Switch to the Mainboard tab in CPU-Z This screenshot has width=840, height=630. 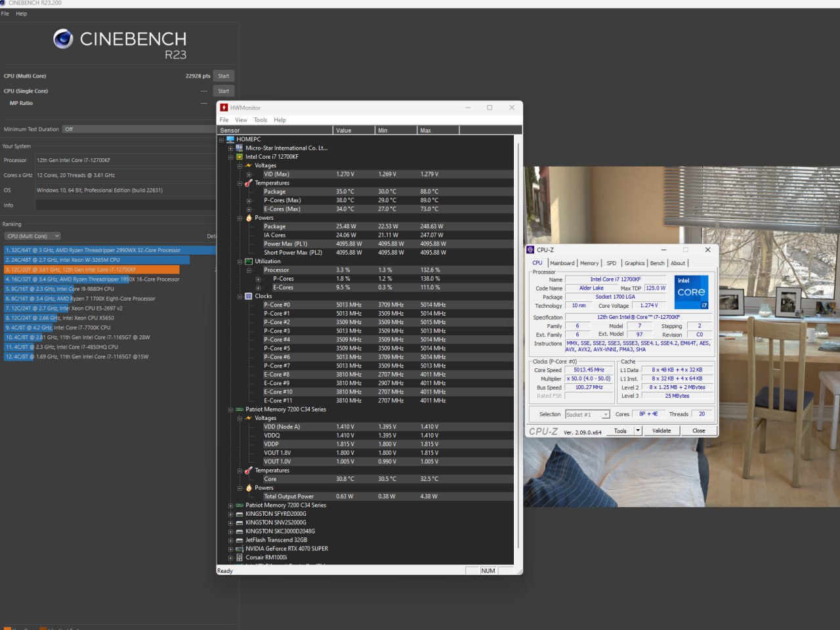[562, 263]
